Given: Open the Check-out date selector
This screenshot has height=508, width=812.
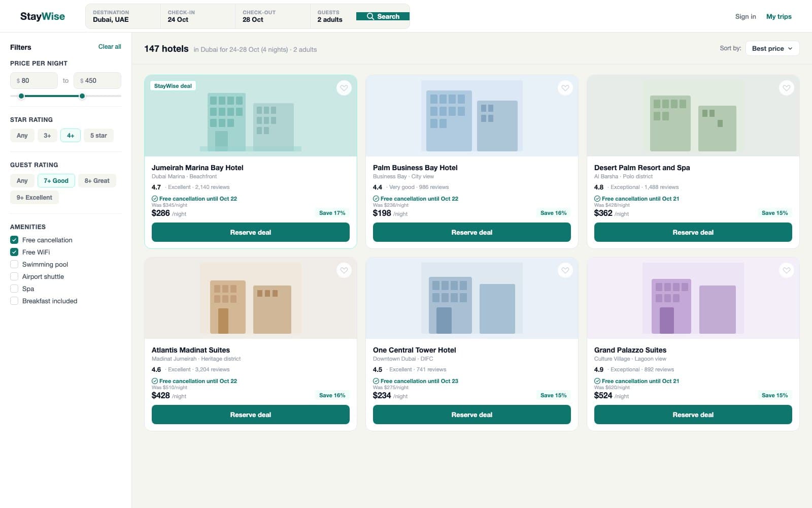Looking at the screenshot, I should coord(273,16).
